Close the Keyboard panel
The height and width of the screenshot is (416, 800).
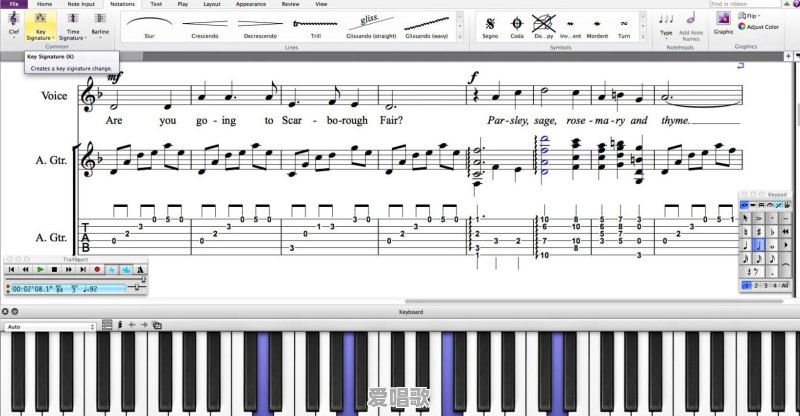click(5, 311)
